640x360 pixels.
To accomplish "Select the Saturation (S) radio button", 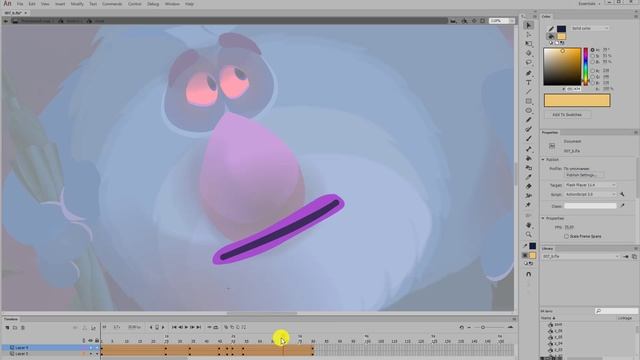I will click(592, 56).
